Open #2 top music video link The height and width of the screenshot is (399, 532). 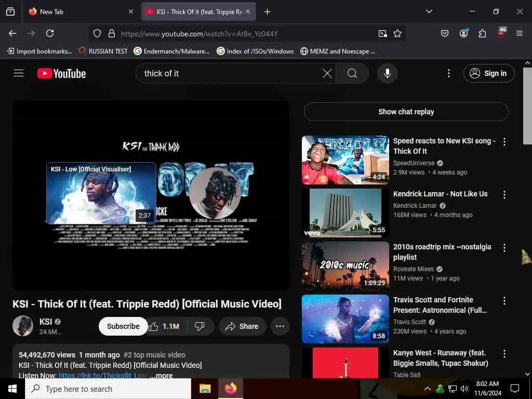click(x=154, y=355)
